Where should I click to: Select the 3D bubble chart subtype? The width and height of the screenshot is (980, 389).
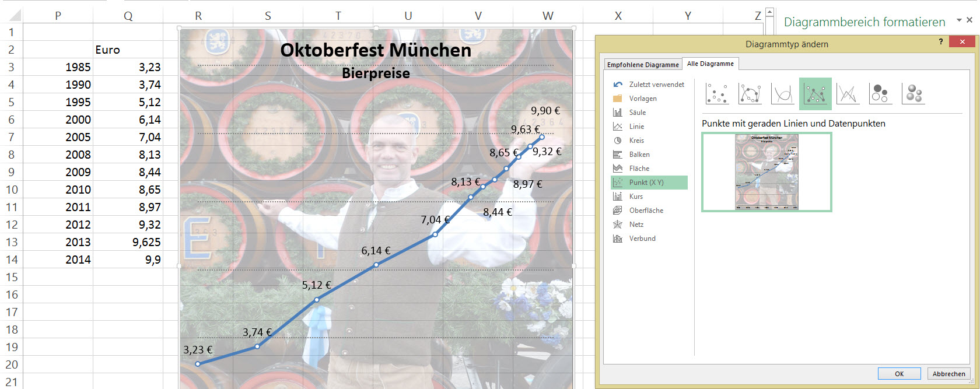click(914, 93)
